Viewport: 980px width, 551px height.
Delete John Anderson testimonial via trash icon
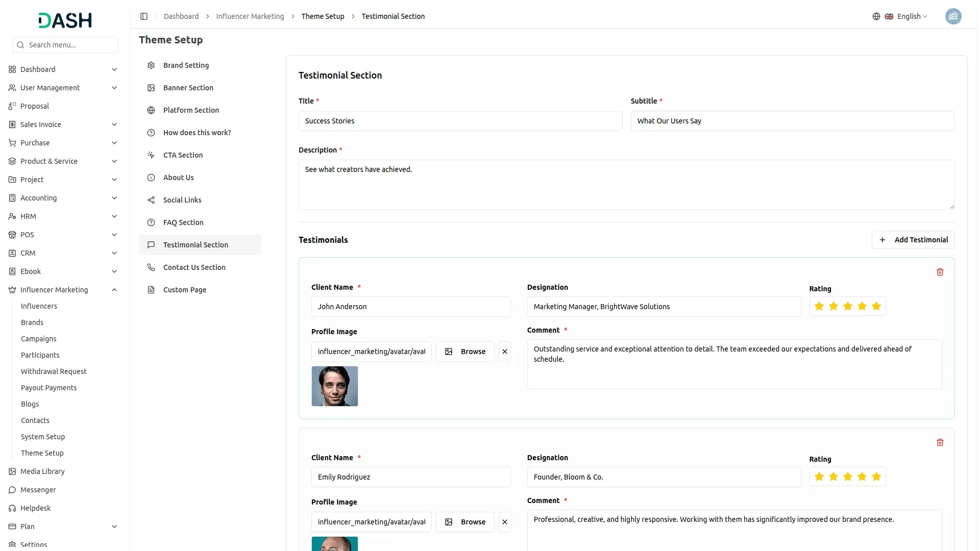click(940, 272)
